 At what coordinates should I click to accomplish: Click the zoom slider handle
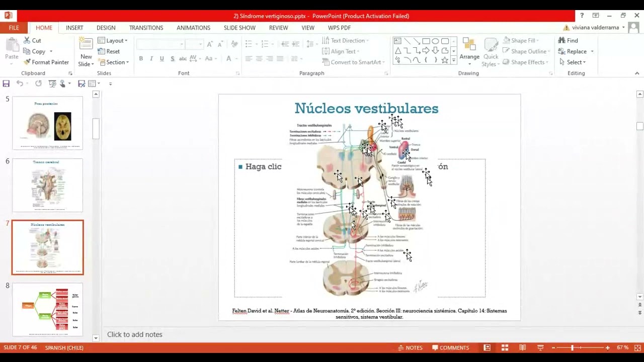click(572, 347)
